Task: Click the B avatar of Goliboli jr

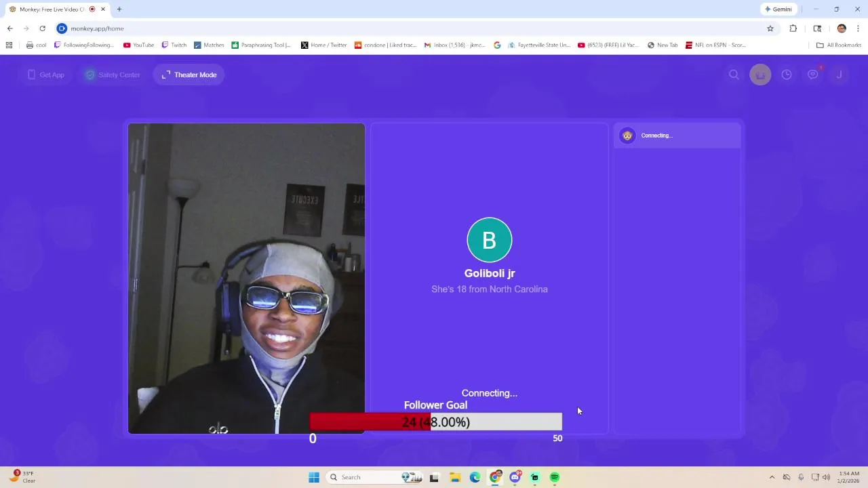Action: click(489, 240)
